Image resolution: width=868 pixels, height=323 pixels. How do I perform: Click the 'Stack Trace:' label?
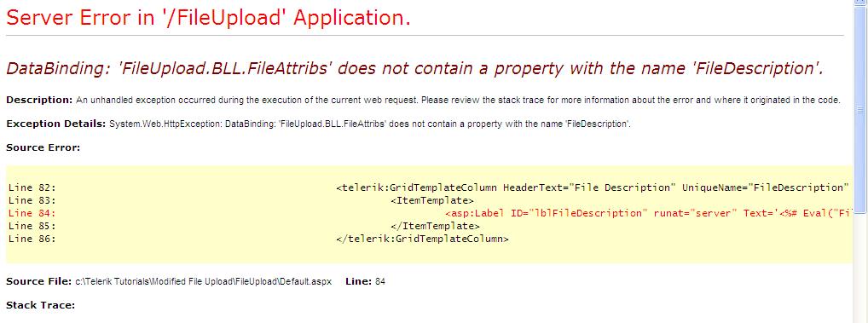tap(40, 305)
